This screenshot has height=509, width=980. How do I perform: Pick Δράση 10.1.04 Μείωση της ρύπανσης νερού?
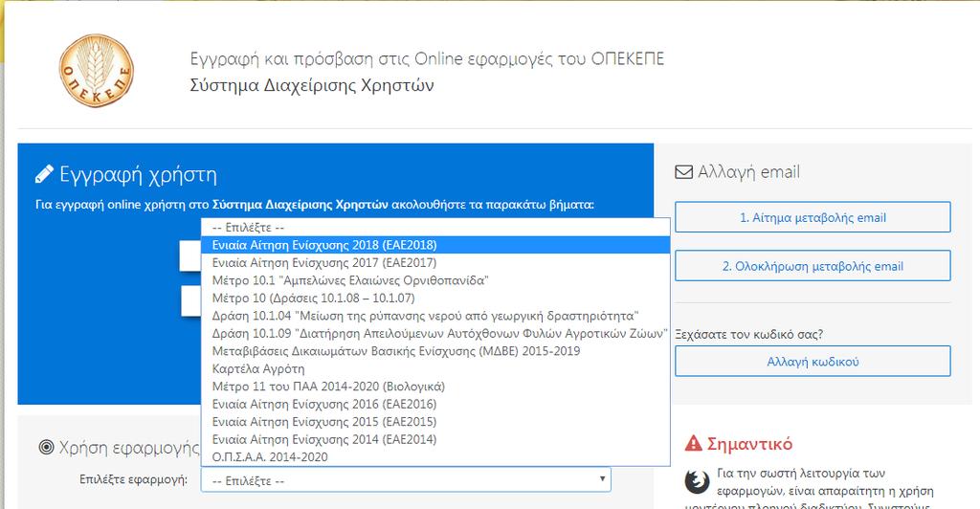435,316
